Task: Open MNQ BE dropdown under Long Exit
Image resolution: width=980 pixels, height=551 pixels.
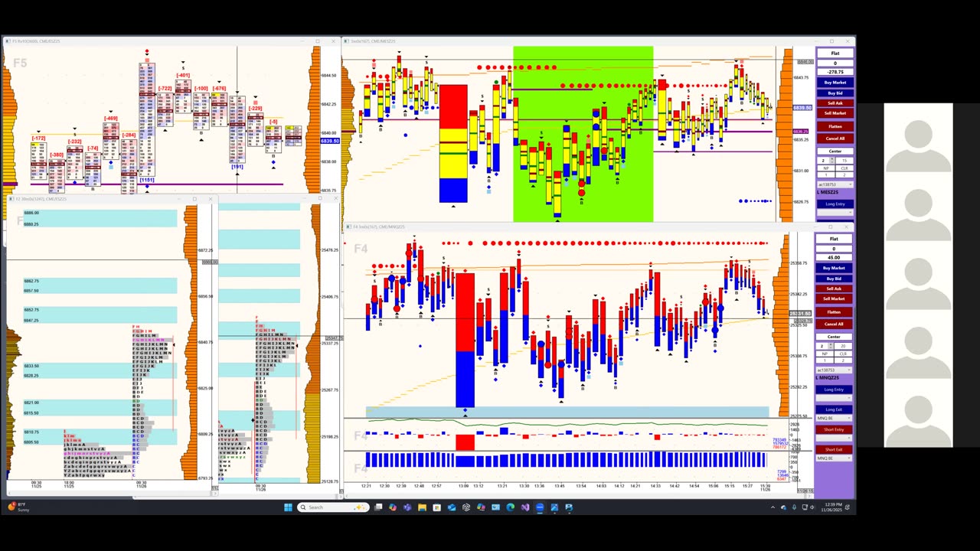Action: point(834,419)
